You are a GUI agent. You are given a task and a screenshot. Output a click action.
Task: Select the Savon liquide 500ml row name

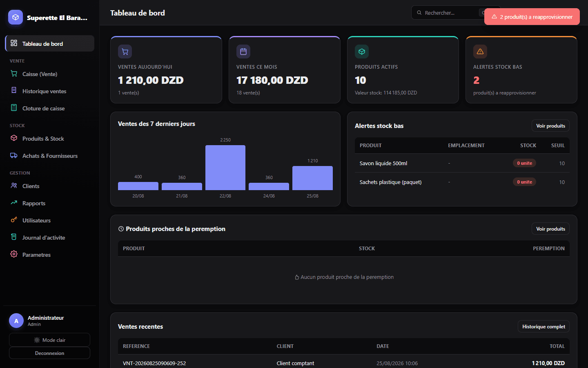[383, 163]
